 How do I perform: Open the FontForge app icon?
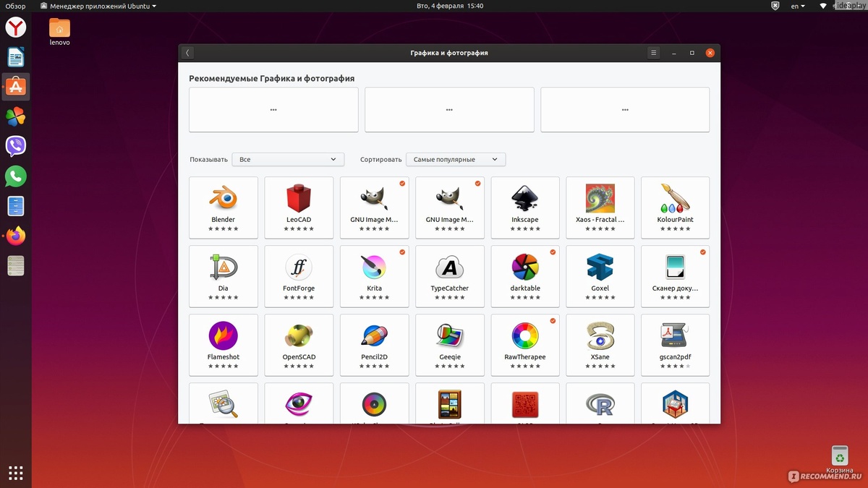298,267
